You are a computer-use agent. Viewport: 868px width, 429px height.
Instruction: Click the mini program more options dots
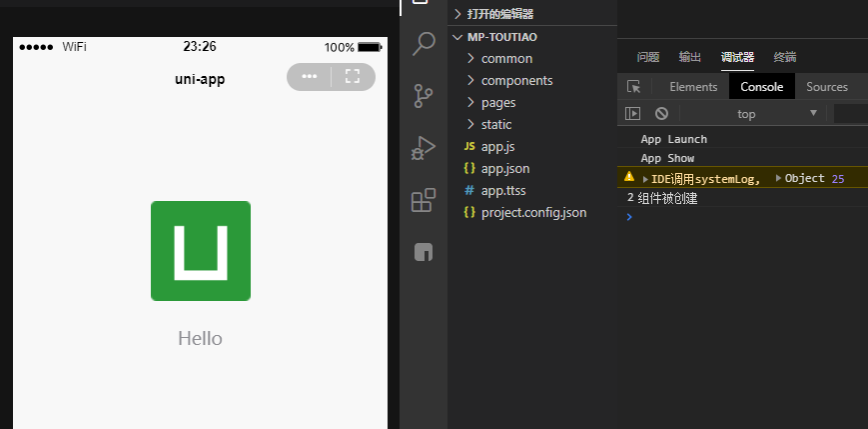coord(310,77)
